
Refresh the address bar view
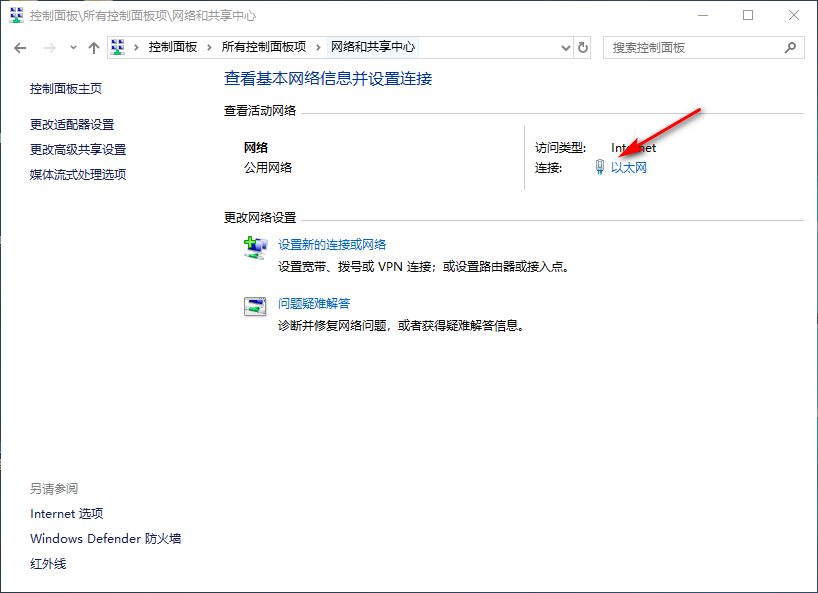pyautogui.click(x=583, y=47)
